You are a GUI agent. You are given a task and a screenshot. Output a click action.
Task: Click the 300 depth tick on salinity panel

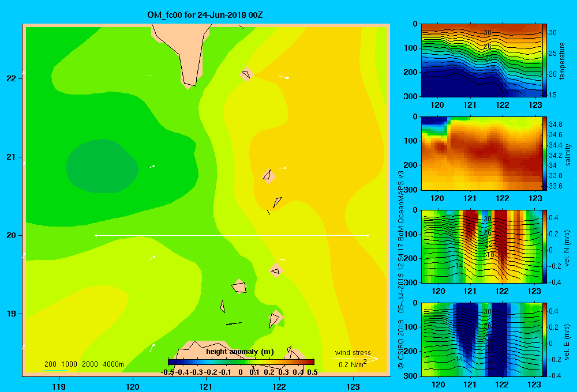point(411,190)
